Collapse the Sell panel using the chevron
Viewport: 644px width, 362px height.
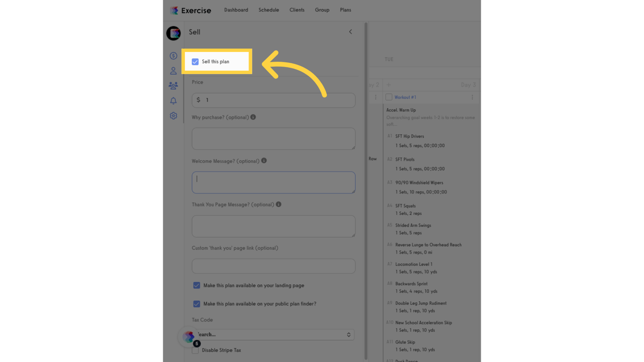pyautogui.click(x=350, y=32)
